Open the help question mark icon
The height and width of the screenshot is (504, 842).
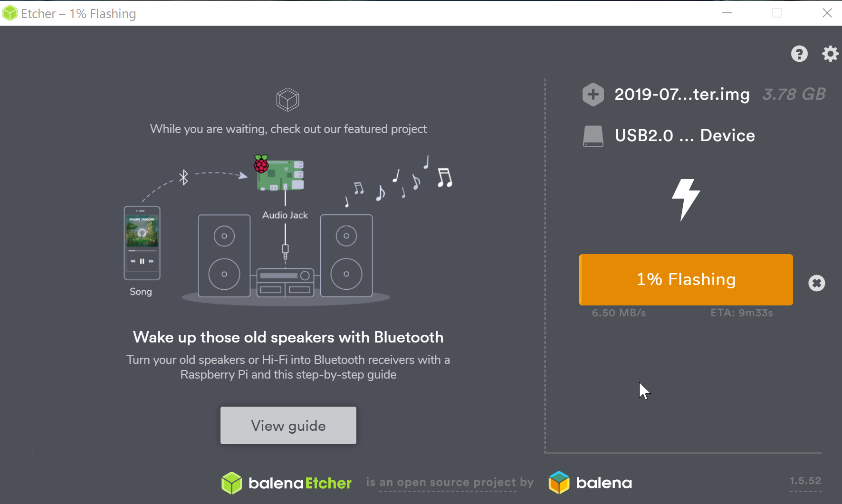coord(799,54)
